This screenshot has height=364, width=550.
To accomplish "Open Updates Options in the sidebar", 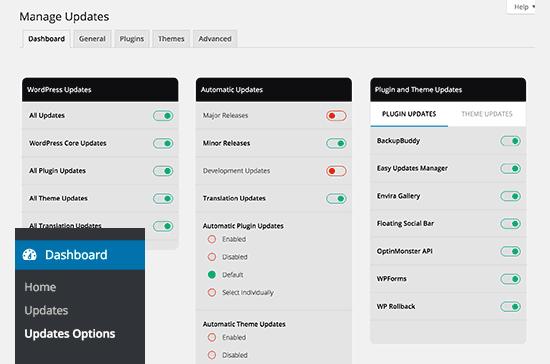I will [70, 333].
